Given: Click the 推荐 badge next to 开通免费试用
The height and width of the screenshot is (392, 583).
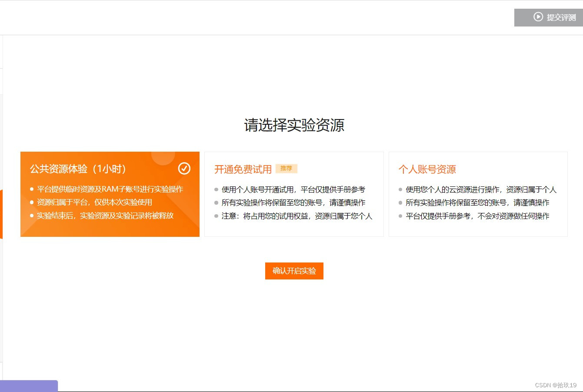Looking at the screenshot, I should click(x=287, y=169).
